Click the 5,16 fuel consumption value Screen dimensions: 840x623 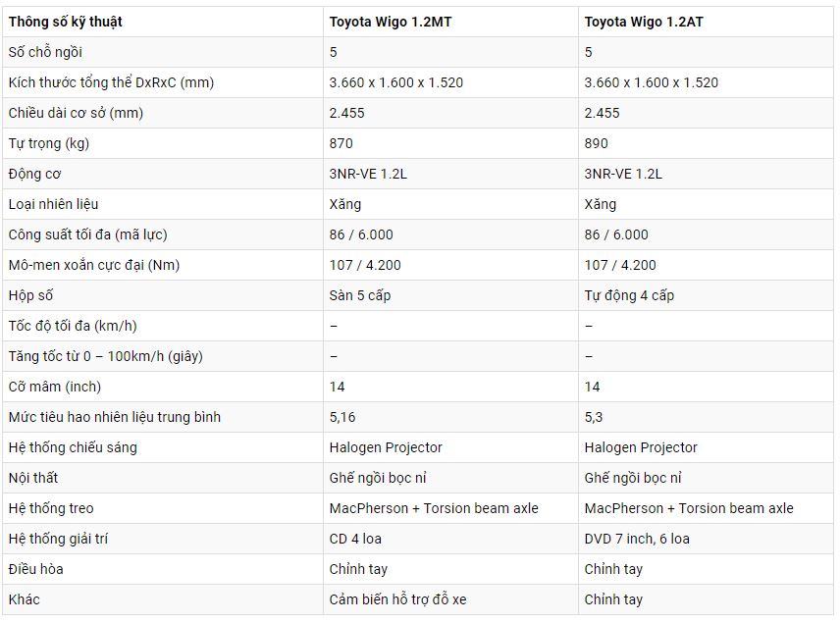[342, 417]
